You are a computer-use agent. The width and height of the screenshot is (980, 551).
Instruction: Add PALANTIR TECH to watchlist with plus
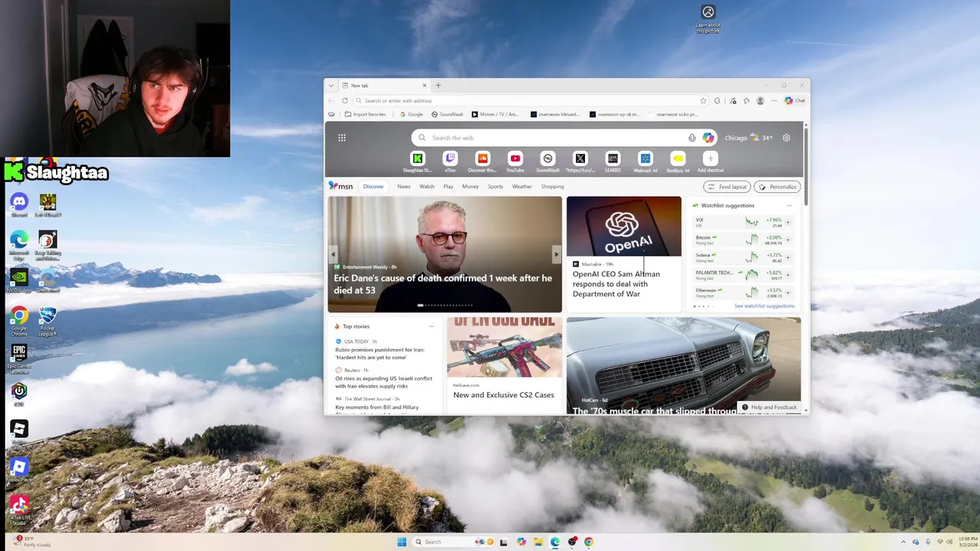[x=788, y=275]
